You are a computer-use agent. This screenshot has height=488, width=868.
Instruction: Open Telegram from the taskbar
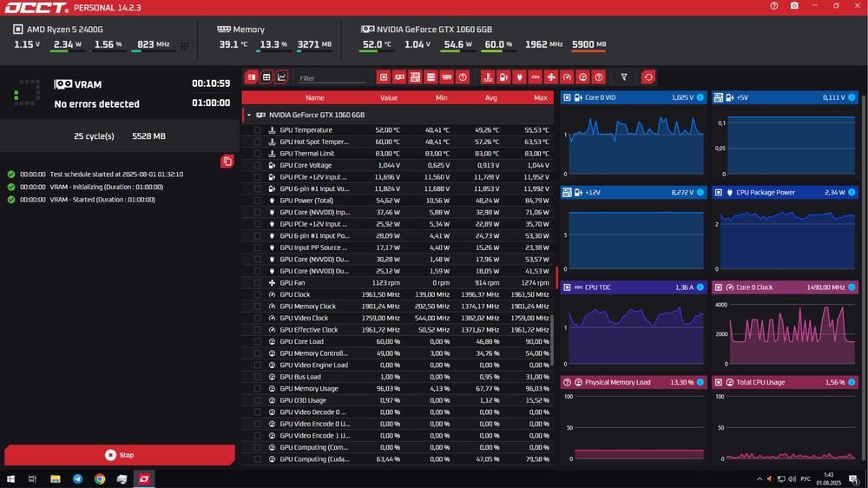click(77, 479)
